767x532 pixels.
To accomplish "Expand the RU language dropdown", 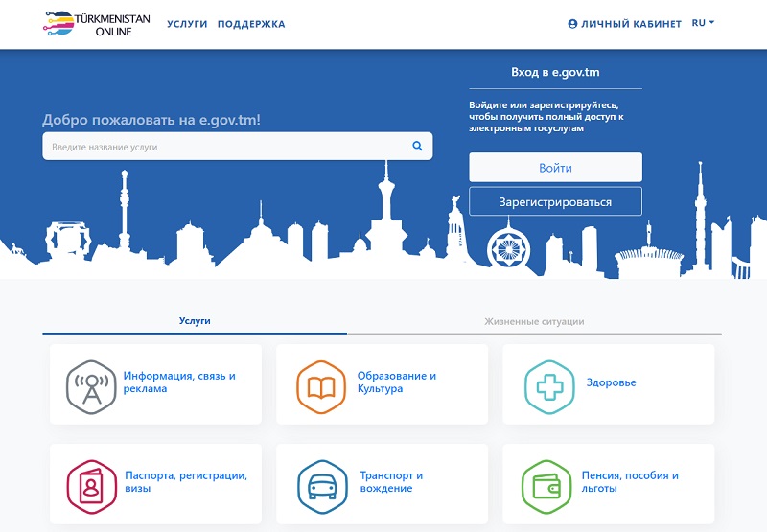I will [x=703, y=24].
